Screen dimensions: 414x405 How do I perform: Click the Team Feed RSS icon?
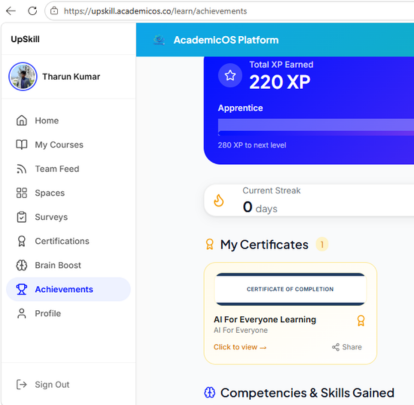(22, 169)
